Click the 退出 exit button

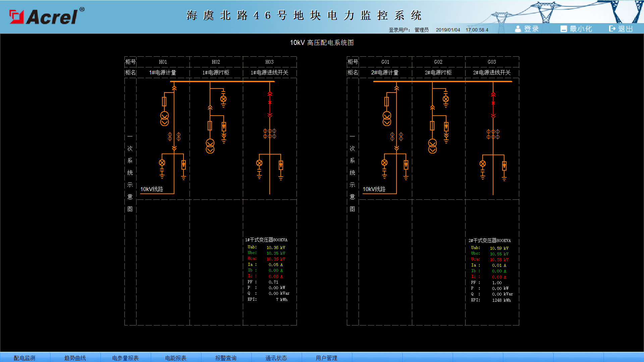click(x=621, y=29)
